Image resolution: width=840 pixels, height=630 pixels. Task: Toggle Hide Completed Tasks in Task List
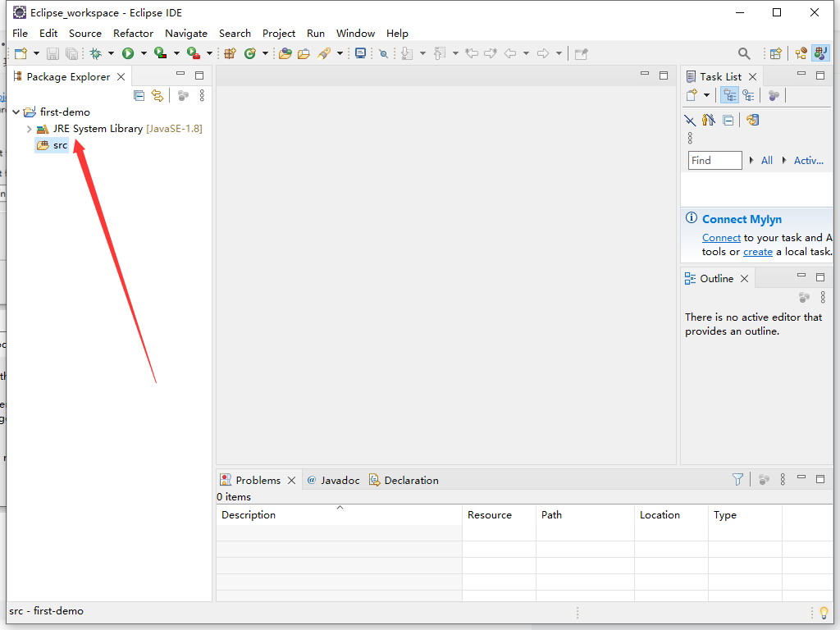coord(690,120)
